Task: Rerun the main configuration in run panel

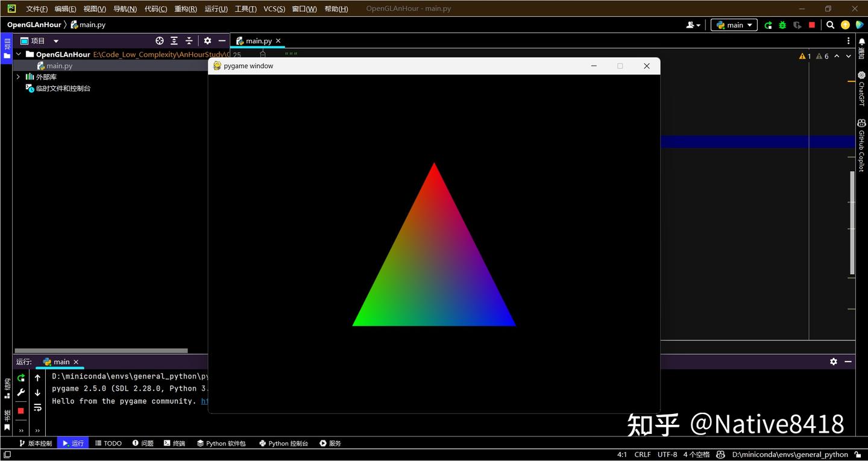Action: coord(20,378)
